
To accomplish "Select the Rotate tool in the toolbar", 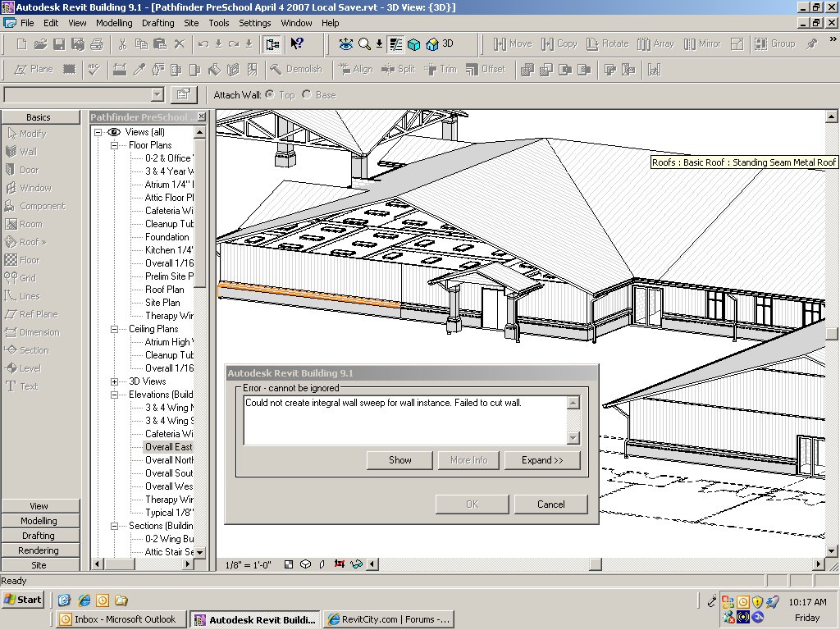I will point(605,44).
